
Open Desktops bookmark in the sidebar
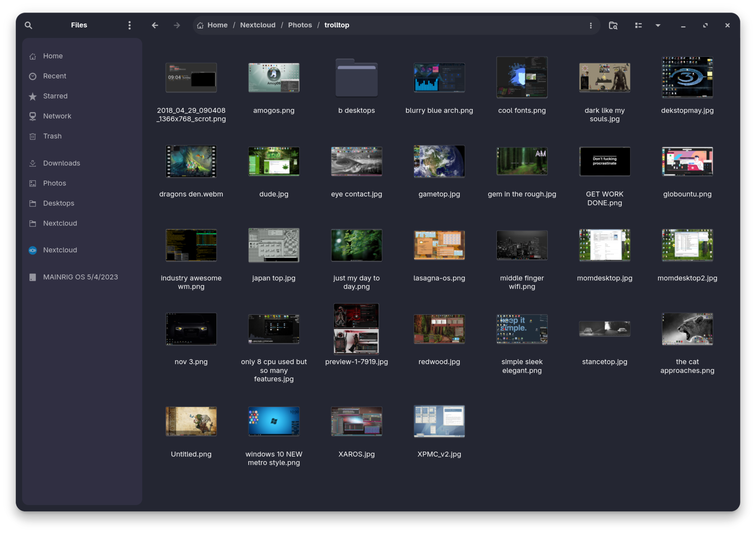pyautogui.click(x=82, y=203)
